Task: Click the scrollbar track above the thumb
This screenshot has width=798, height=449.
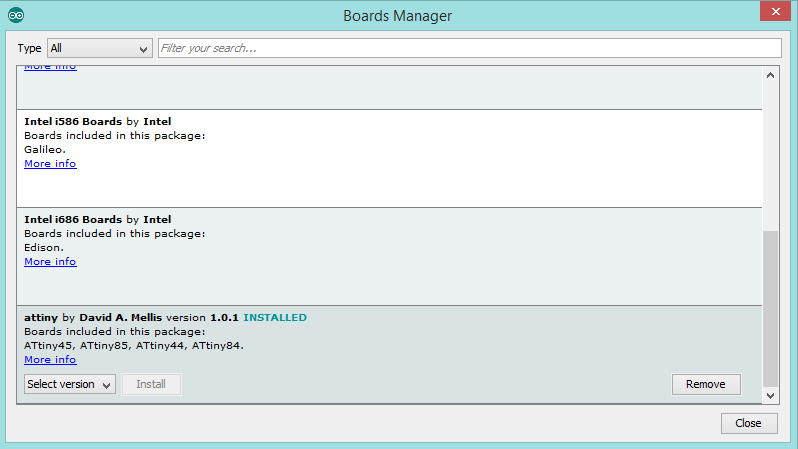Action: pyautogui.click(x=770, y=150)
